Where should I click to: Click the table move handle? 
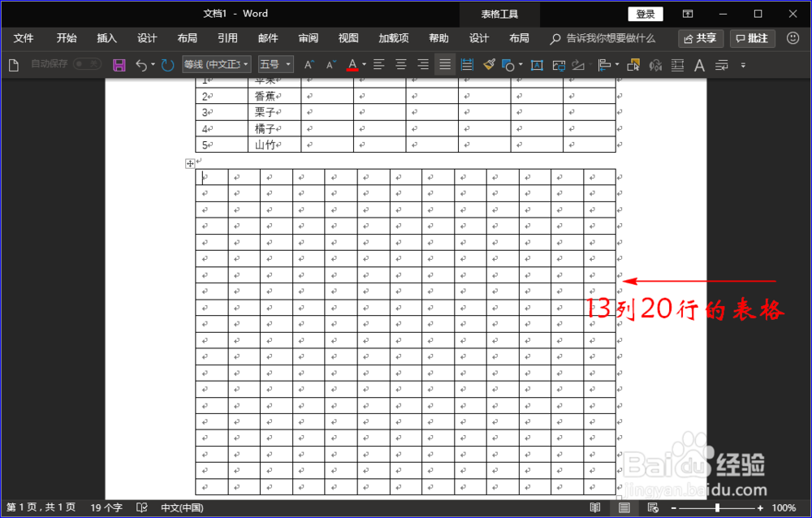190,164
